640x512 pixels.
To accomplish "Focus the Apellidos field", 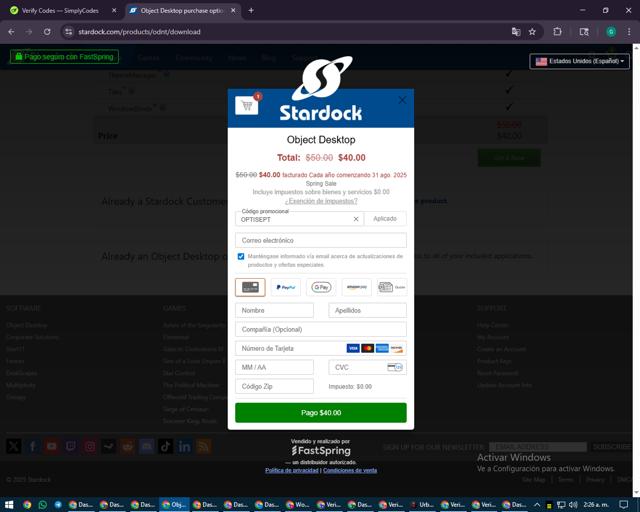I will pos(367,310).
